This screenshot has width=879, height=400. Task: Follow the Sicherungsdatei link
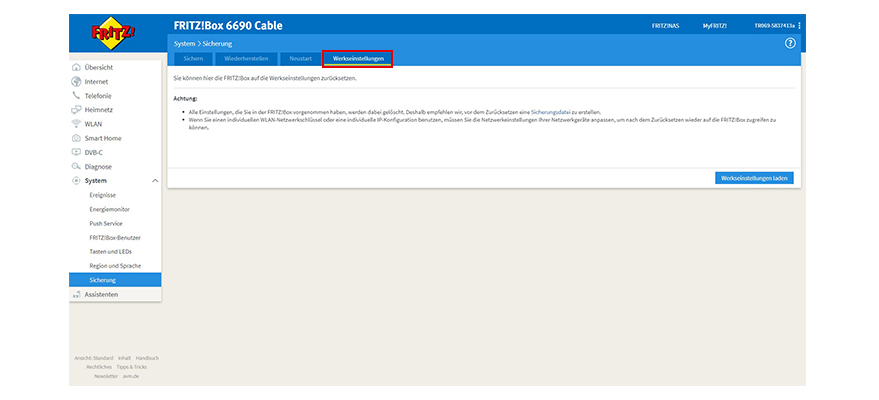point(551,112)
